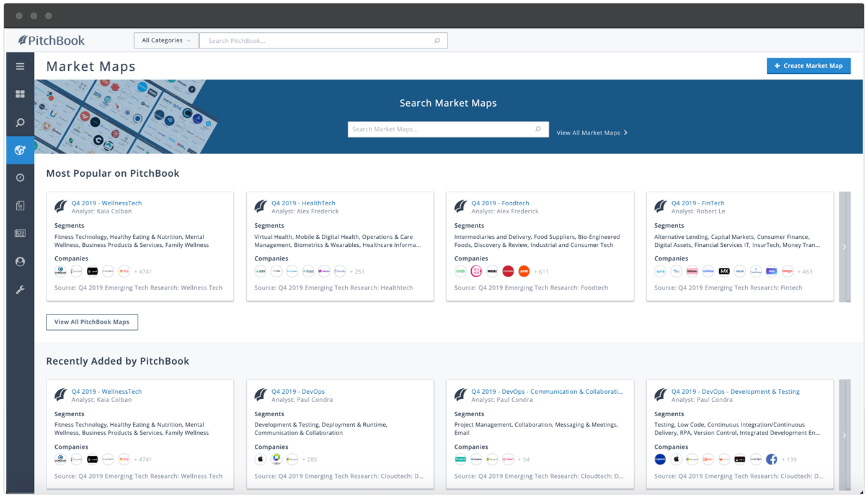This screenshot has width=868, height=498.
Task: Click the Kry logo in HealthTech card
Action: pyautogui.click(x=260, y=271)
